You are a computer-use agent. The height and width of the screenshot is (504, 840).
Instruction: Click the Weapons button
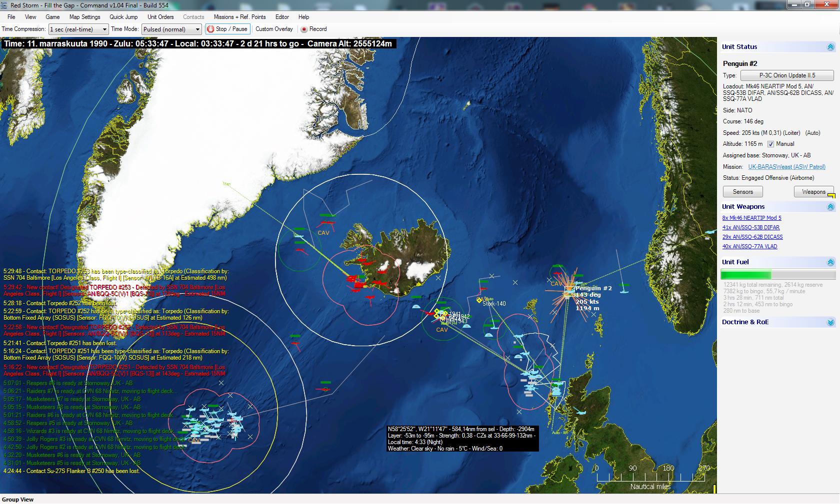tap(813, 192)
